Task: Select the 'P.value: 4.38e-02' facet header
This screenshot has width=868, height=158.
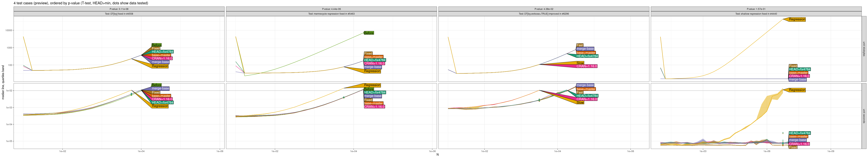Action: point(543,9)
